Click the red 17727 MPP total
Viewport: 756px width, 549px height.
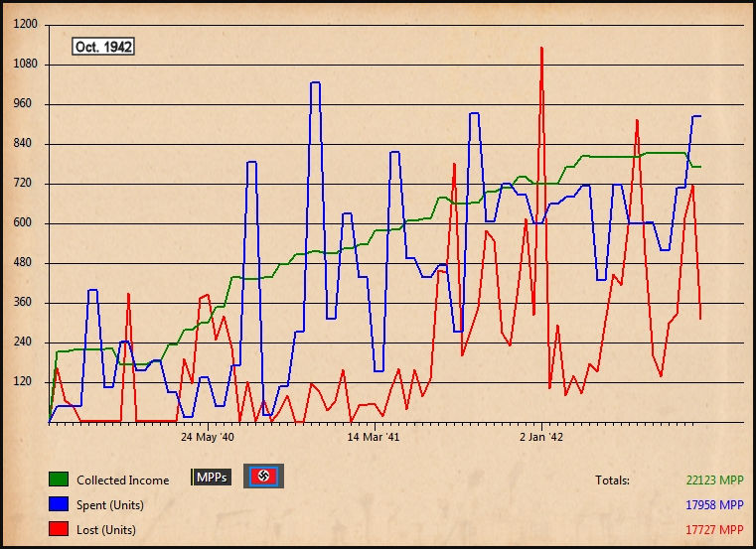point(714,530)
